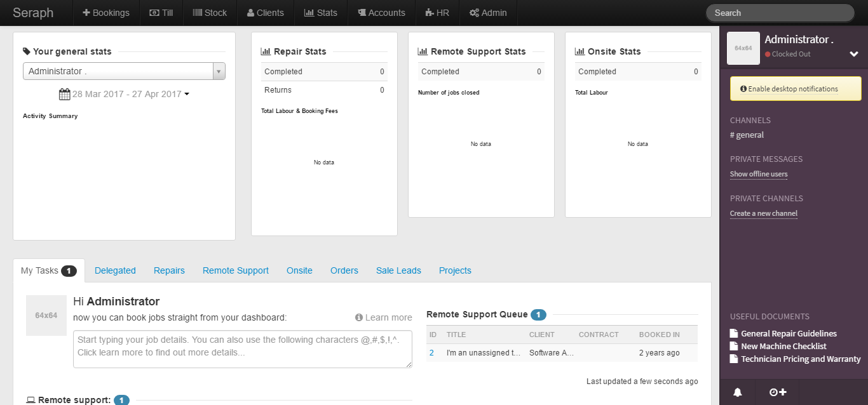Screen dimensions: 868x405
Task: Click Create a new channel link
Action: [763, 213]
